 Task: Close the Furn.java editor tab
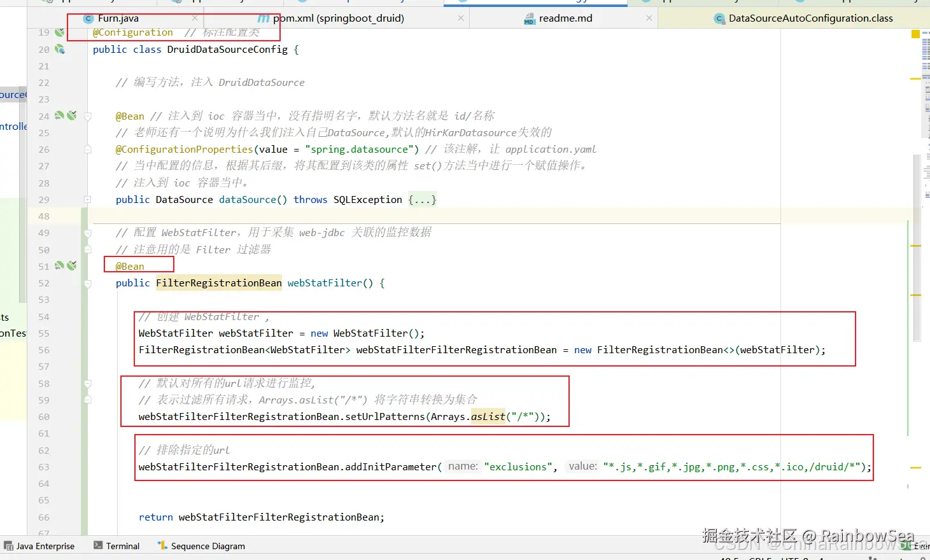tap(195, 18)
